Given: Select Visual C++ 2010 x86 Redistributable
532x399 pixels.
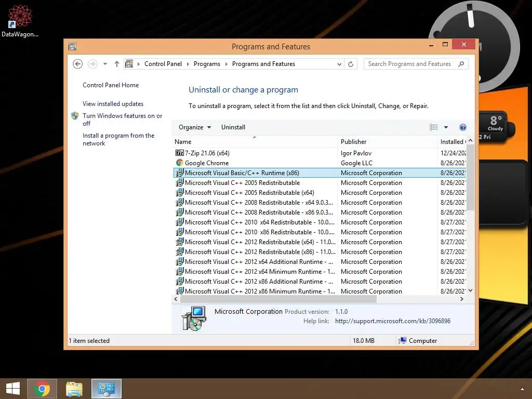Looking at the screenshot, I should pyautogui.click(x=320, y=232).
